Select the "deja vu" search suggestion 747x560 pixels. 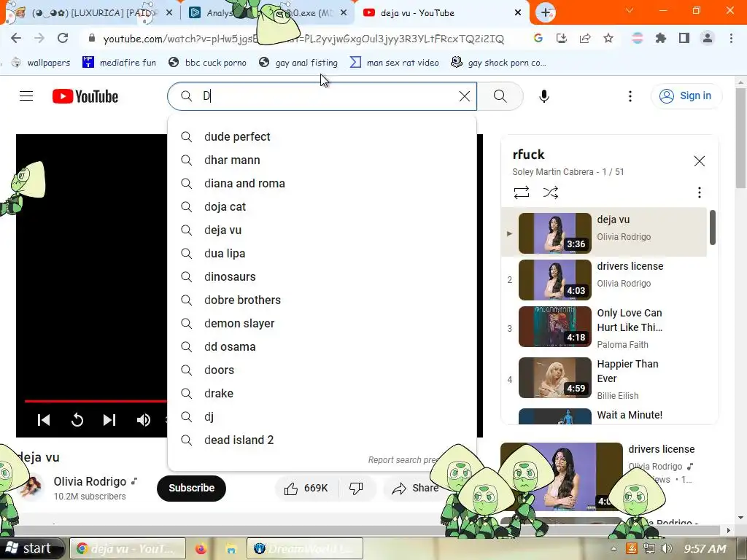pyautogui.click(x=322, y=230)
